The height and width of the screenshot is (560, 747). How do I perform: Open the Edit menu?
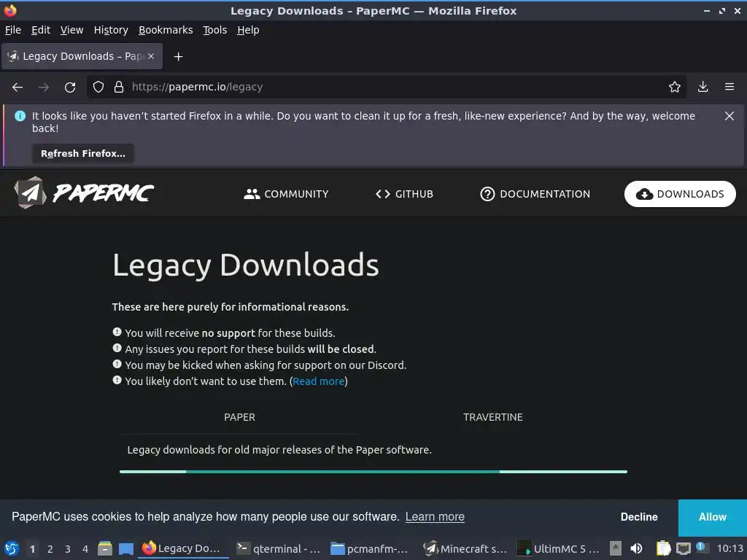(41, 30)
